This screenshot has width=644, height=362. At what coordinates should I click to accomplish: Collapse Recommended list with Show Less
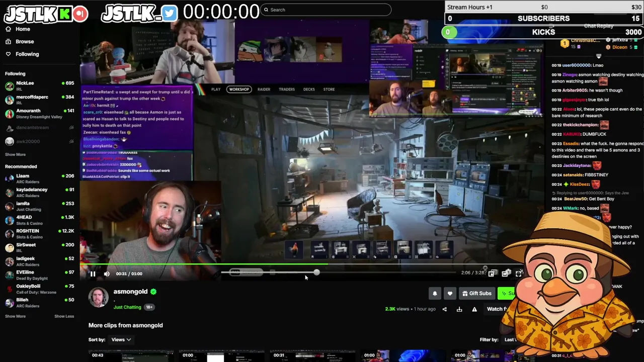[x=64, y=316]
